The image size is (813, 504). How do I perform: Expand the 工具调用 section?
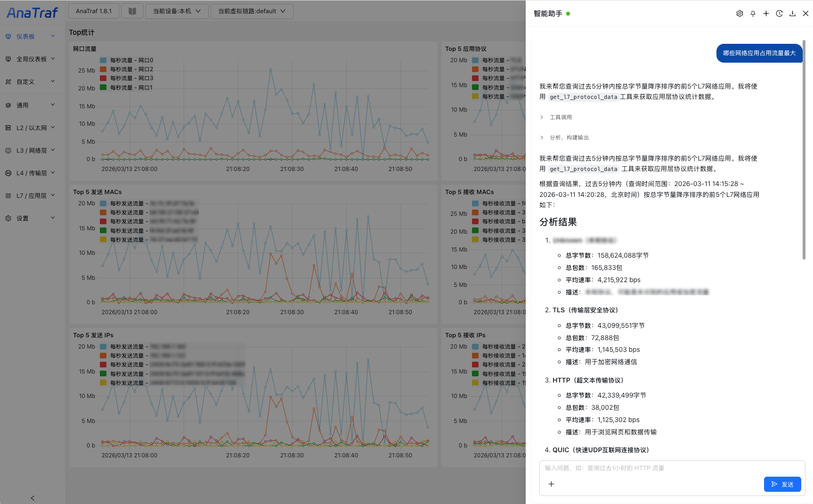pyautogui.click(x=556, y=117)
